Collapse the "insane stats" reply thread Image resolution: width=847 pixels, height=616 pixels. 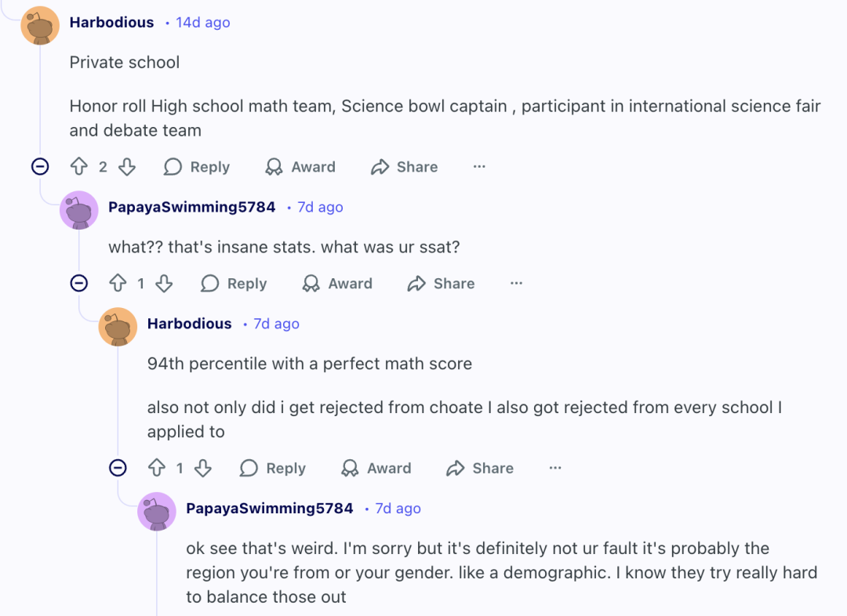[x=79, y=284]
